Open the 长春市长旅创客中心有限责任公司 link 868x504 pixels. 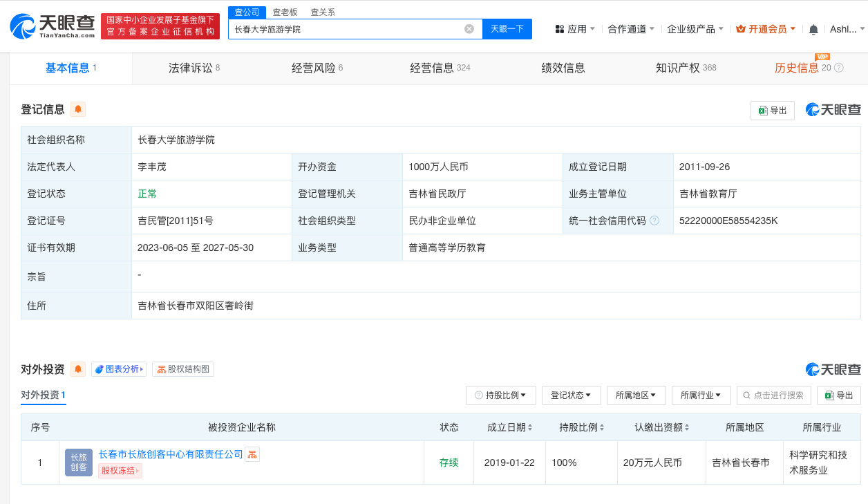pyautogui.click(x=171, y=454)
